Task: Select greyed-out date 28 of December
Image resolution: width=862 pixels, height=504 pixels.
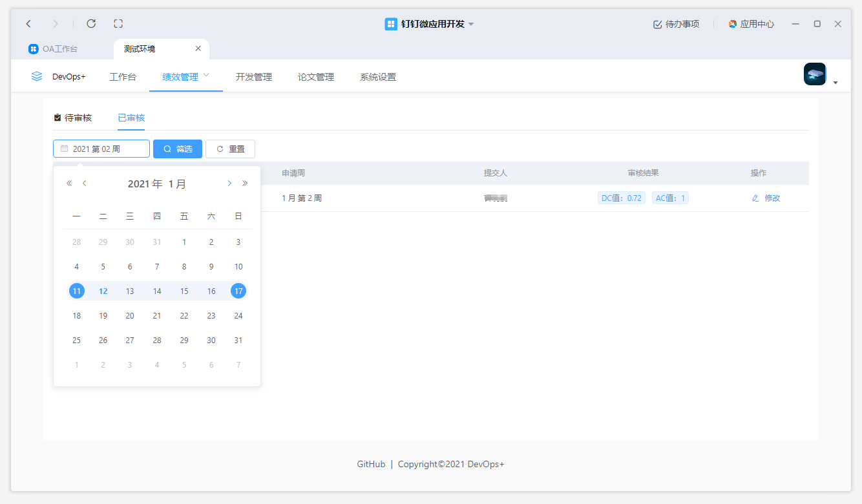Action: (x=77, y=242)
